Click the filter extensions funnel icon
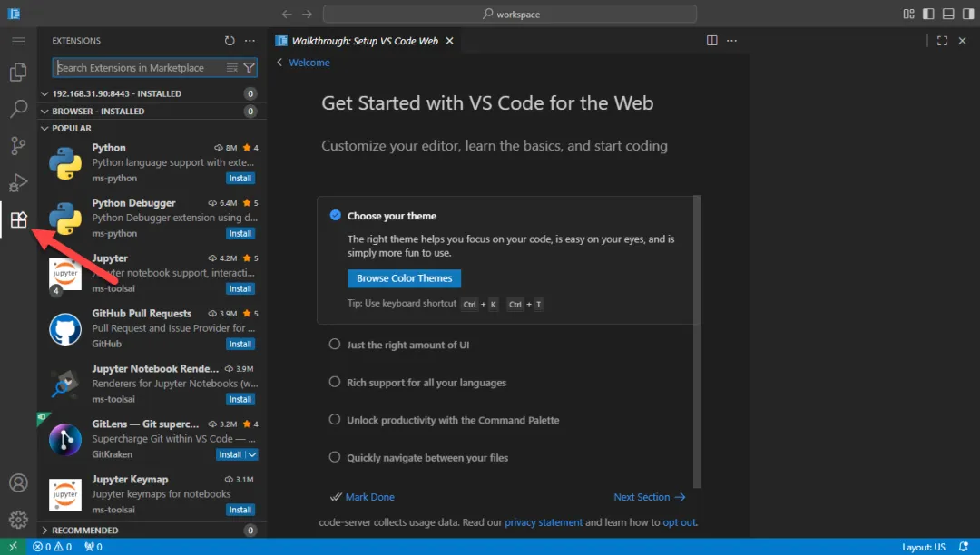Image resolution: width=980 pixels, height=555 pixels. 250,68
